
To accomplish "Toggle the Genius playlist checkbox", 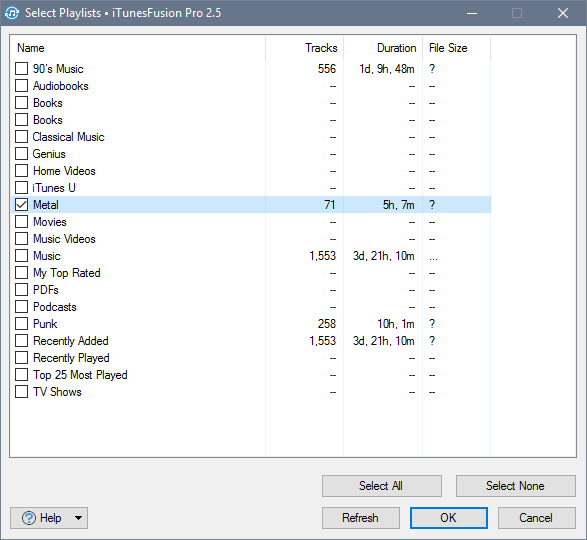I will click(21, 154).
